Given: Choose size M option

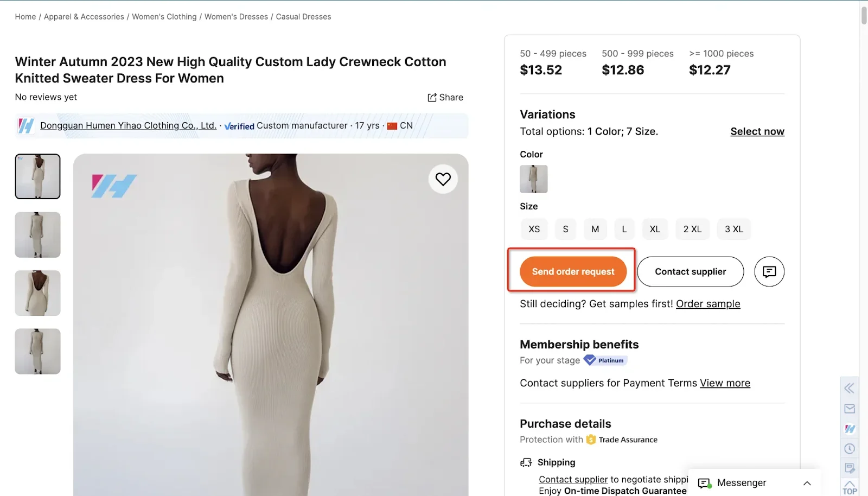Looking at the screenshot, I should [x=595, y=229].
